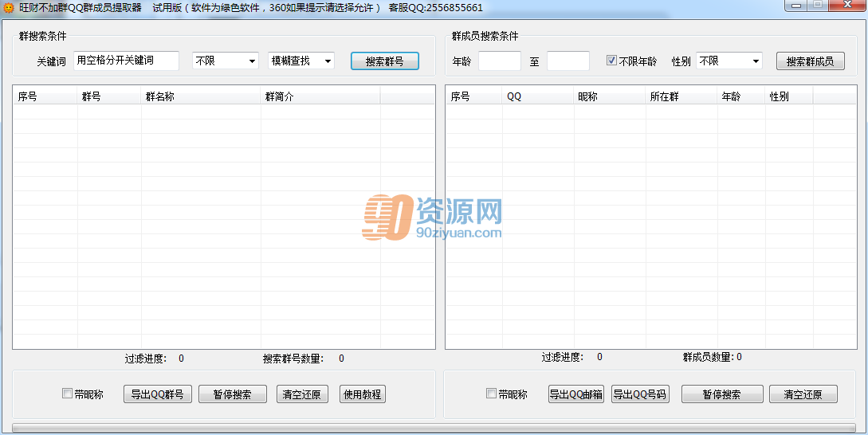The width and height of the screenshot is (868, 435).
Task: Close the application window
Action: 846,6
